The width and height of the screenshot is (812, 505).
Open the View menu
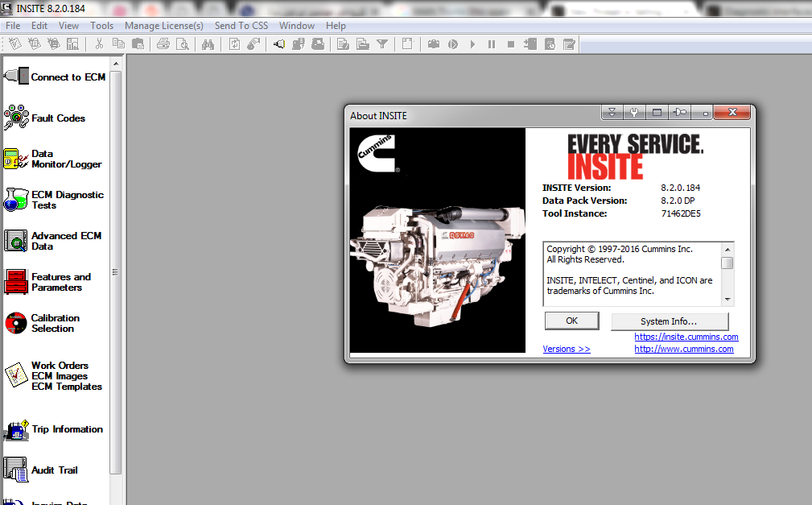(x=69, y=26)
